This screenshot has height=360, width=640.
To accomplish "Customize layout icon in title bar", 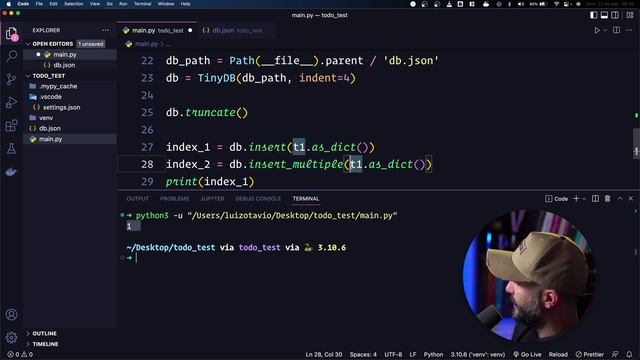I will (x=630, y=15).
